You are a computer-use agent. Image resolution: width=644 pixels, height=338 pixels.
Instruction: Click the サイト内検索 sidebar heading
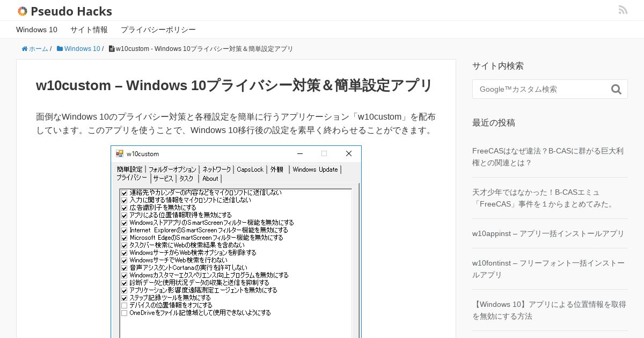498,66
